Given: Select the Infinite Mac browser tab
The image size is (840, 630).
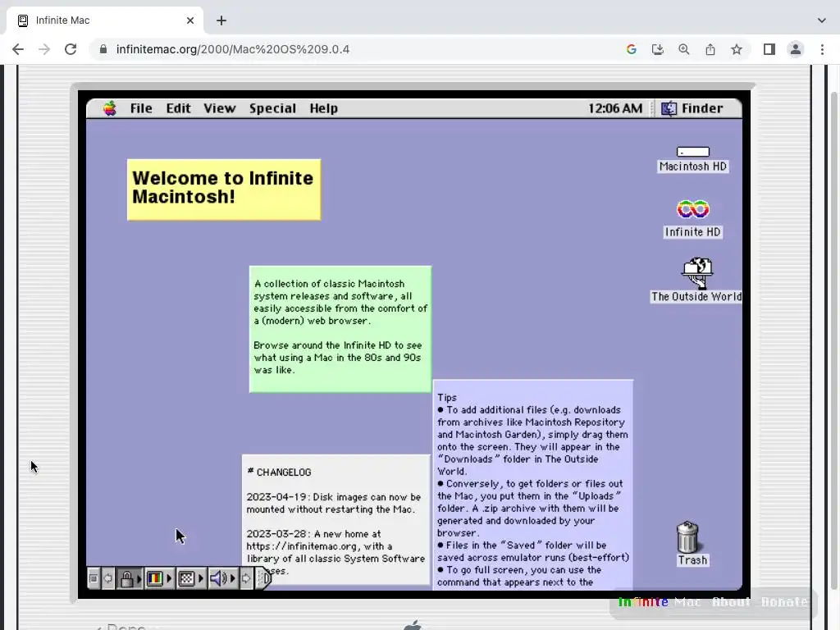Looking at the screenshot, I should tap(105, 21).
